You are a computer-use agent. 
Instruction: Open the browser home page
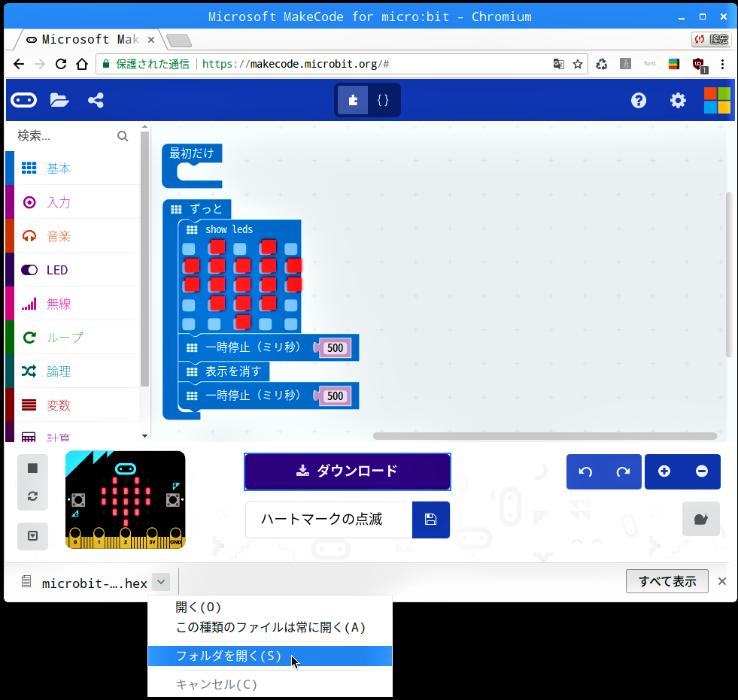click(x=82, y=64)
